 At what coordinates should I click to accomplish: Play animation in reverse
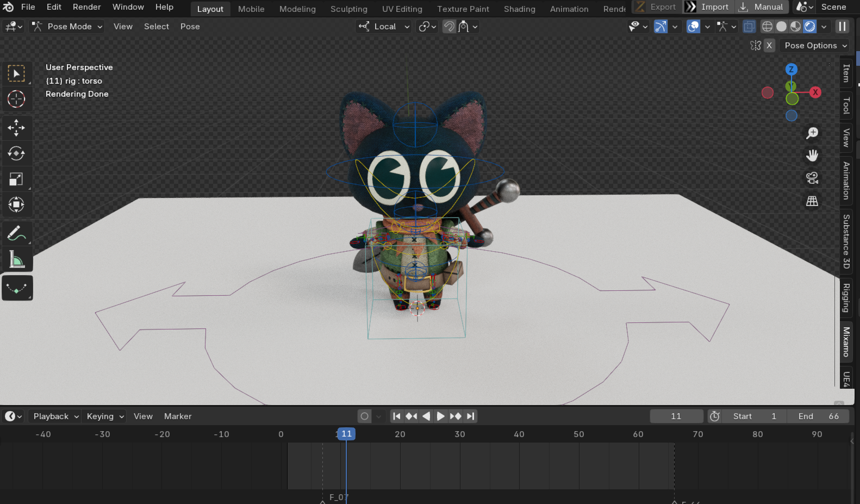pos(426,416)
